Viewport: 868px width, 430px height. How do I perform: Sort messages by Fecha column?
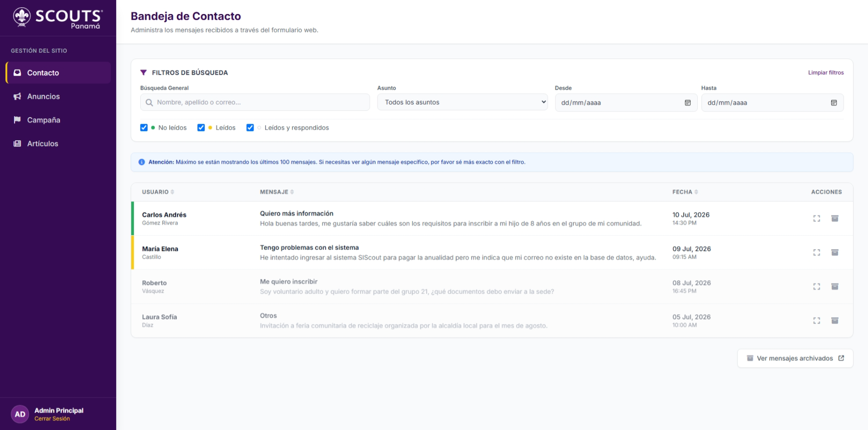[685, 192]
